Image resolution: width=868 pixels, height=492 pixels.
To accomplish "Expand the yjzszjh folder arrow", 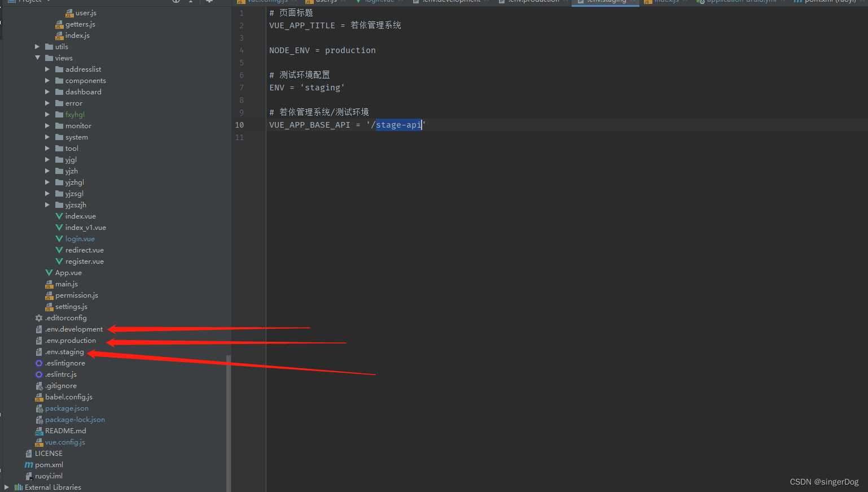I will click(x=47, y=205).
